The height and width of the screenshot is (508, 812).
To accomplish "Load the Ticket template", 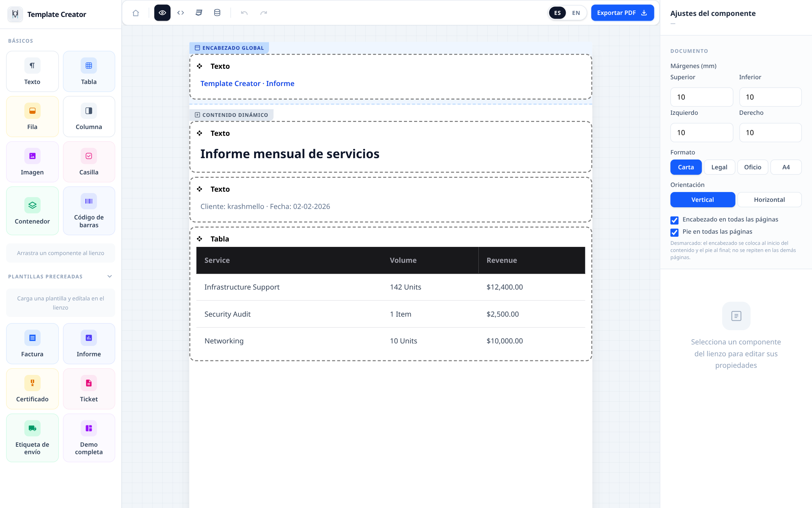I will tap(89, 389).
